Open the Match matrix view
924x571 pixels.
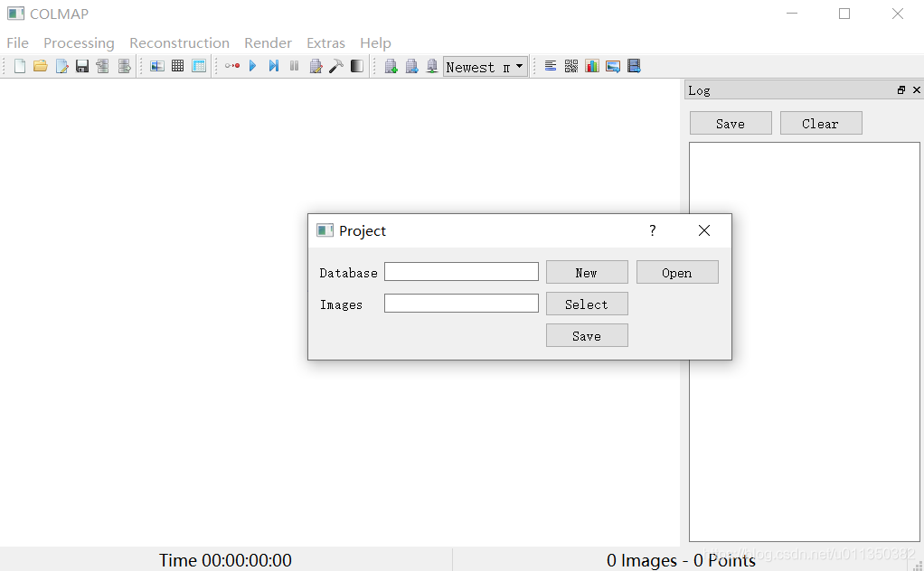570,65
